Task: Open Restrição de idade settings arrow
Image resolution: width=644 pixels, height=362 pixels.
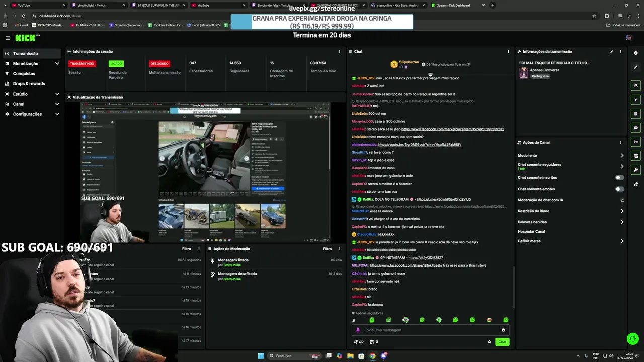Action: [622, 211]
